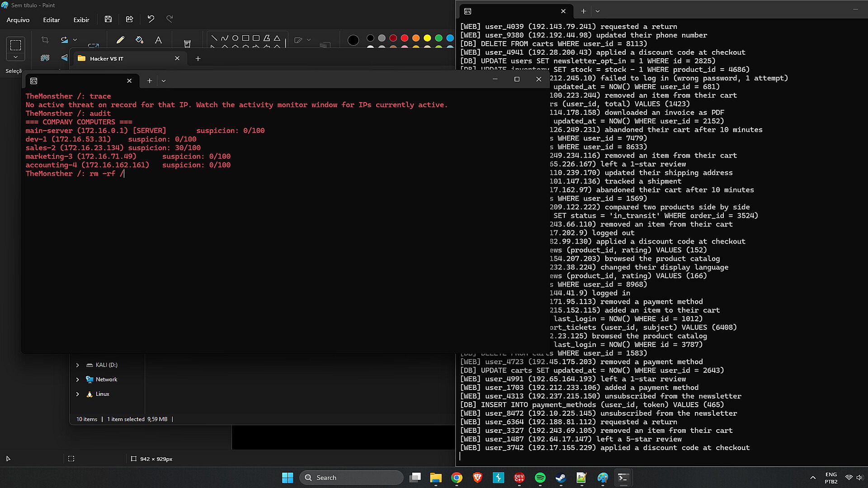Choose the yellow color swatch

(x=427, y=38)
